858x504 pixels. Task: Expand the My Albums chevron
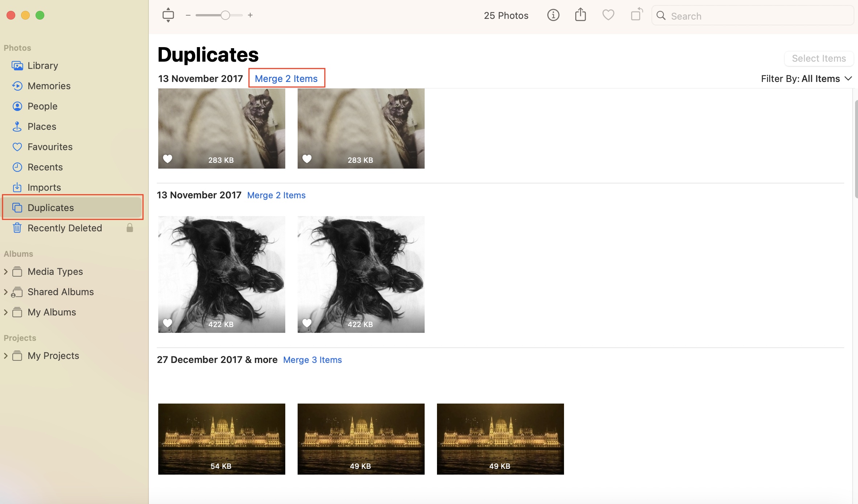pos(5,312)
